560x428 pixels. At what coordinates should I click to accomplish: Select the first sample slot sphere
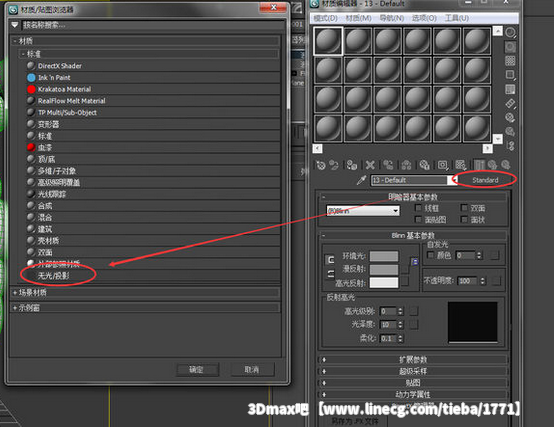click(x=328, y=41)
